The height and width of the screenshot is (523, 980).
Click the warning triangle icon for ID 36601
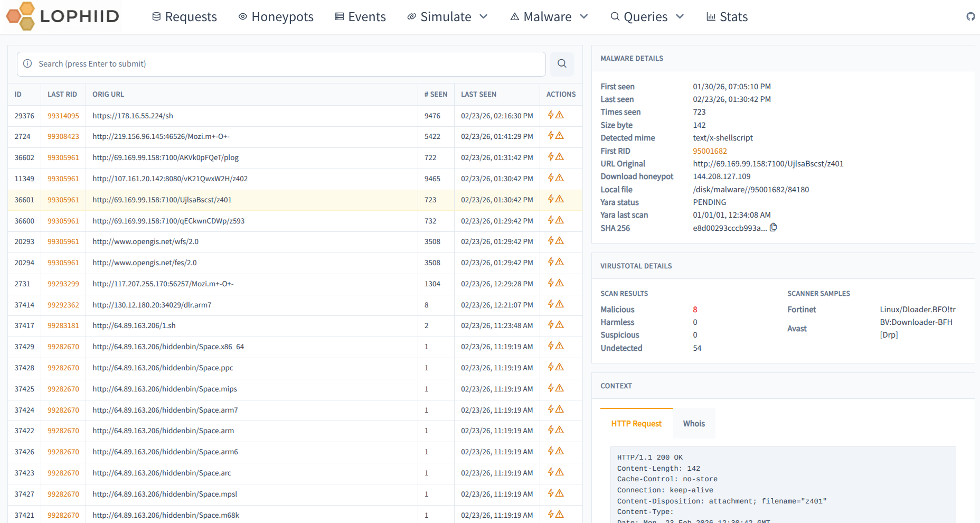click(560, 199)
